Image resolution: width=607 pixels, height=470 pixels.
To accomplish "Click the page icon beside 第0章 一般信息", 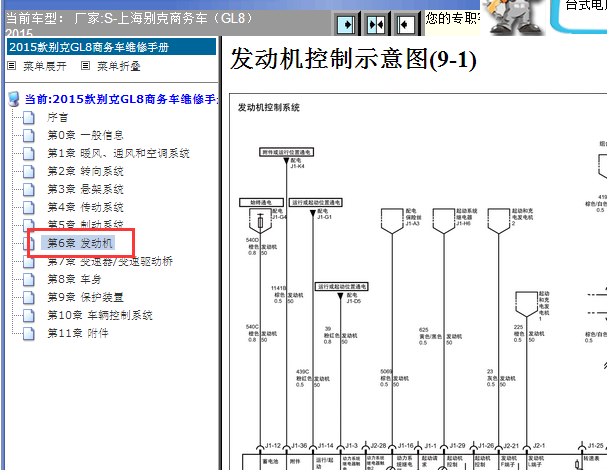I will pyautogui.click(x=29, y=136).
